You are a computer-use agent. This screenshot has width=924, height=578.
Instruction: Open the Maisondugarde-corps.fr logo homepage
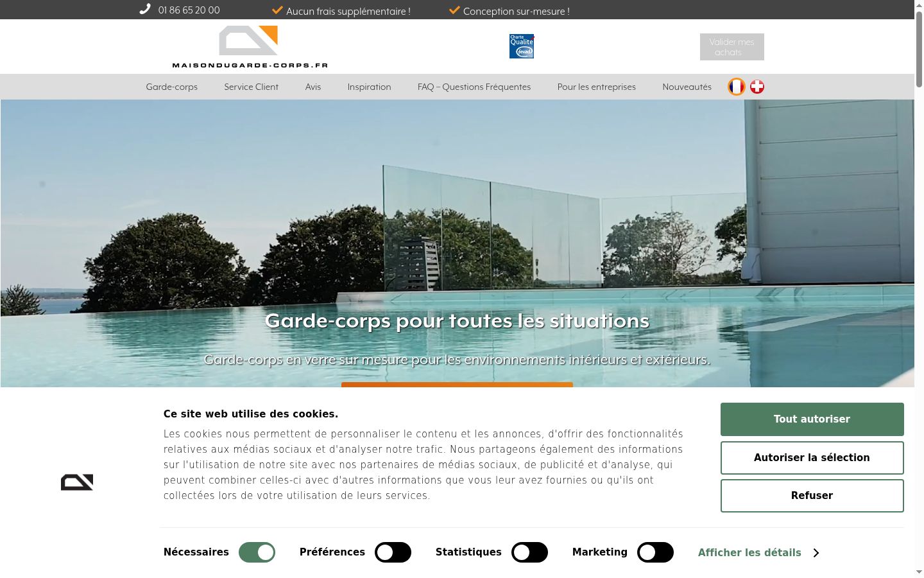pyautogui.click(x=250, y=47)
